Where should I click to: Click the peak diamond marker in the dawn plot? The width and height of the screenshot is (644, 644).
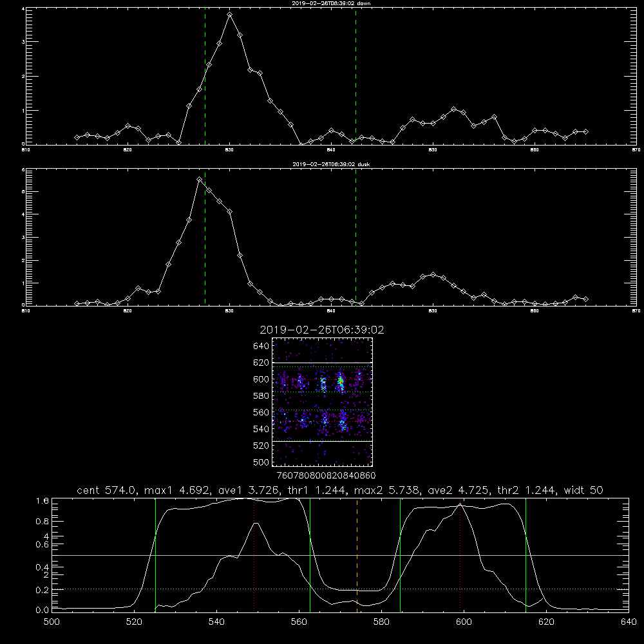click(230, 14)
